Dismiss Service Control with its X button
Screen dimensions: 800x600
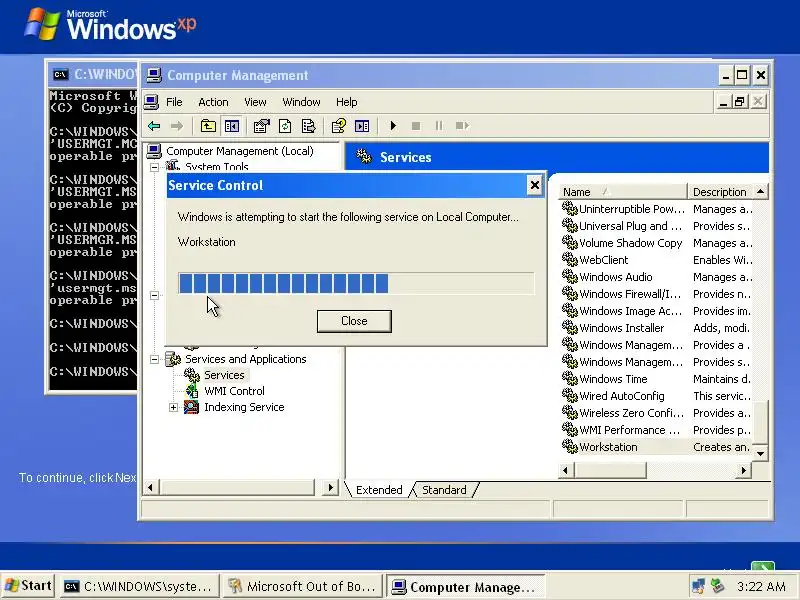click(x=534, y=185)
